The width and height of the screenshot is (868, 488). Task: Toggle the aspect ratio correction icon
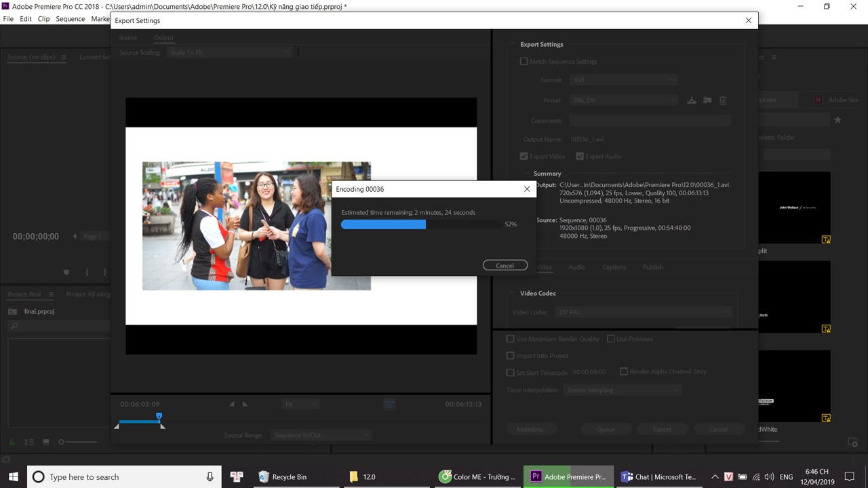[x=389, y=404]
